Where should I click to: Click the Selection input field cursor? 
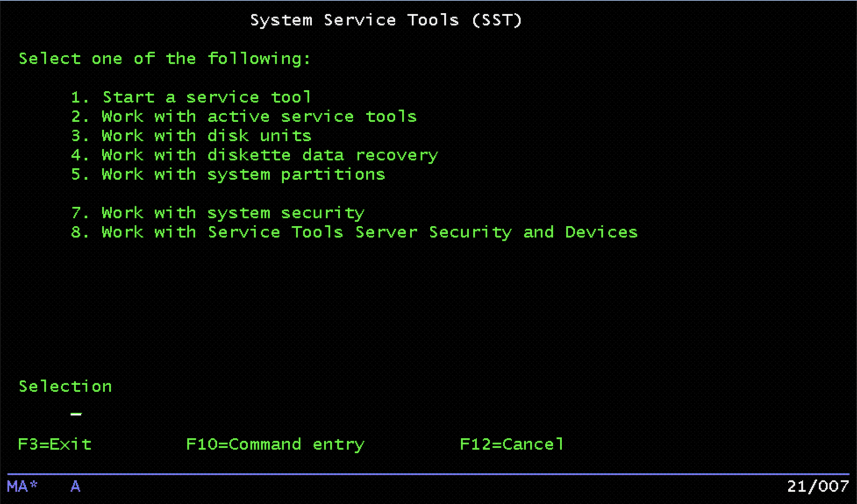76,413
